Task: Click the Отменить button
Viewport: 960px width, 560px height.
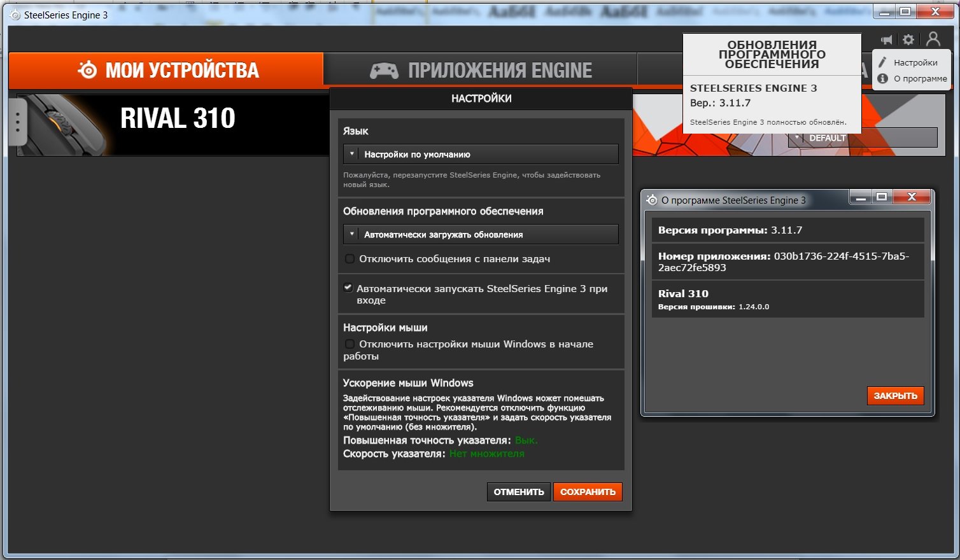Action: [519, 492]
